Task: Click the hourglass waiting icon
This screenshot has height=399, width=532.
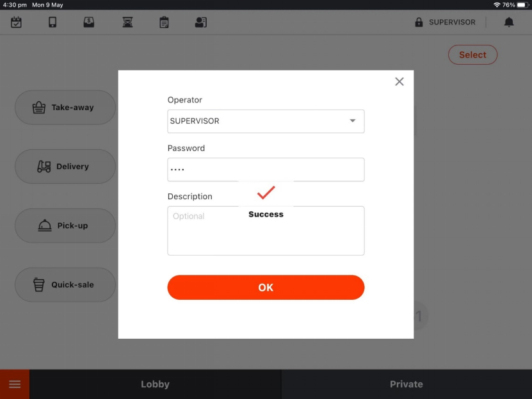Action: click(127, 22)
